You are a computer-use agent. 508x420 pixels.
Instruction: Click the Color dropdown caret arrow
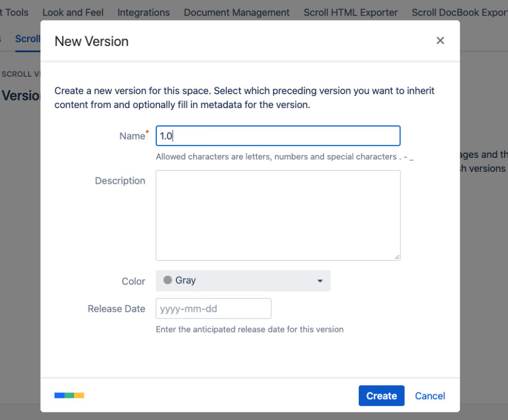click(x=320, y=281)
